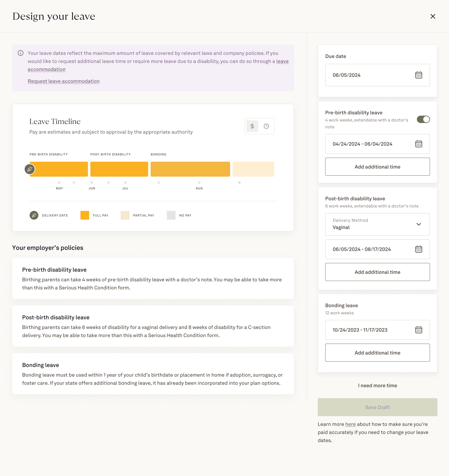Open the Due date calendar picker icon
Screen dimensions: 449x476
coord(418,75)
